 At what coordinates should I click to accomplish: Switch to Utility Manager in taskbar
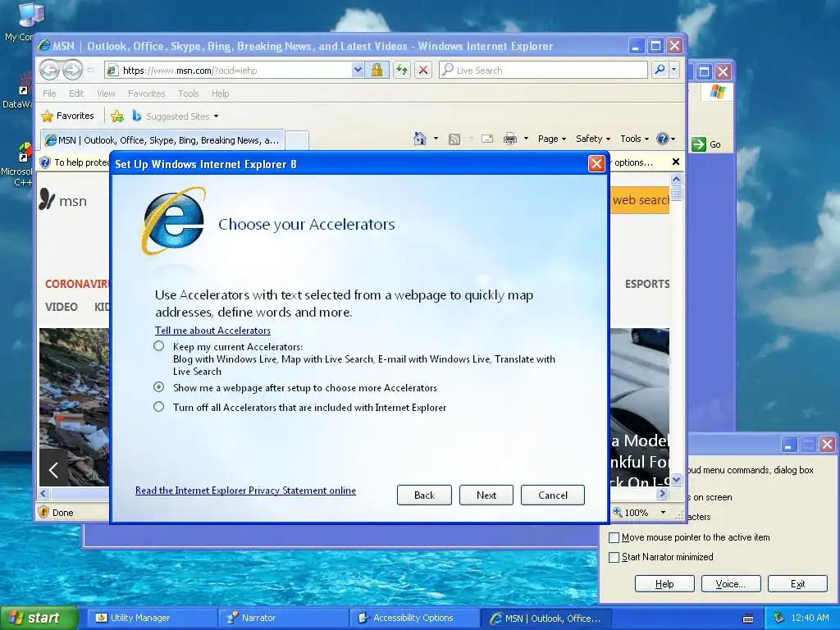click(x=151, y=618)
